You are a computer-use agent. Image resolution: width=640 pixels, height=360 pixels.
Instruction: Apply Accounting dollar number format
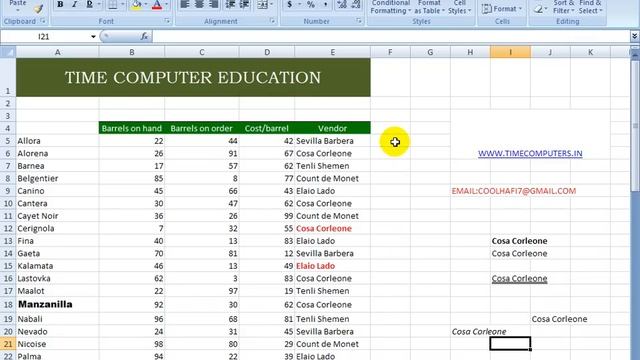click(x=289, y=4)
